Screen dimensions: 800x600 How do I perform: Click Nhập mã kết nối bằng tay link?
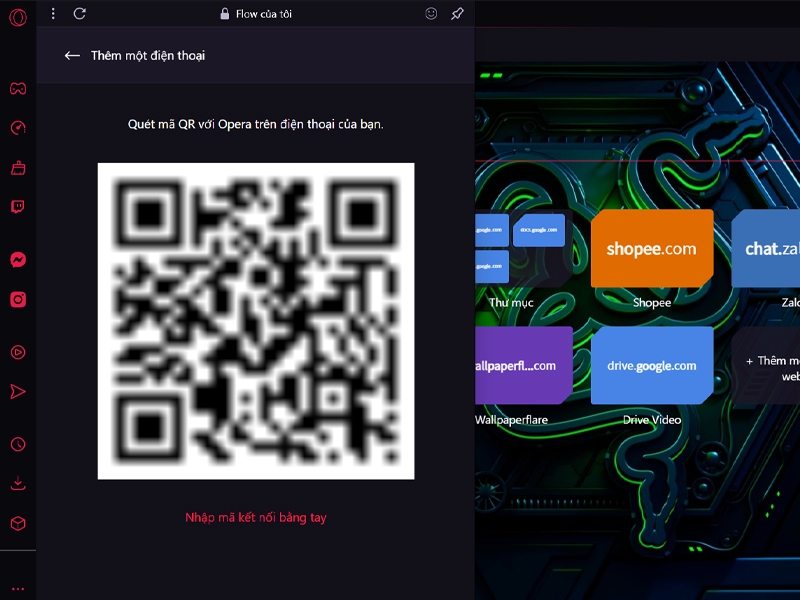point(256,517)
